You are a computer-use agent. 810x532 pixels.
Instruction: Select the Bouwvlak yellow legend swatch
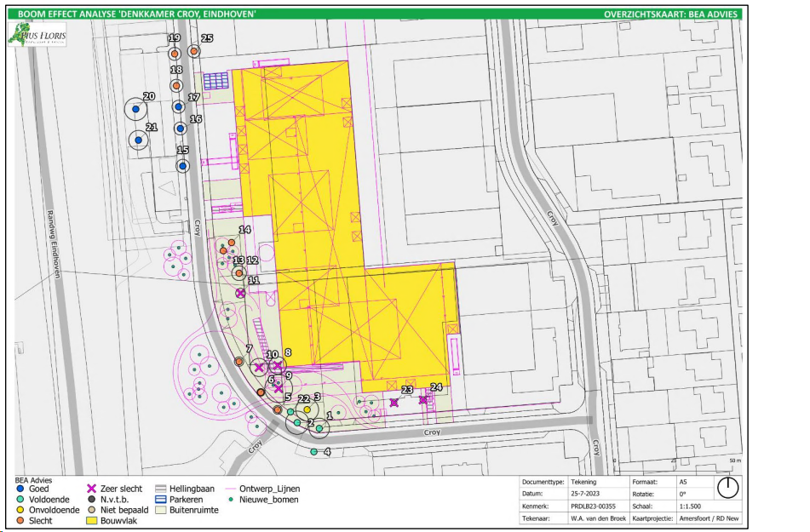click(x=91, y=521)
